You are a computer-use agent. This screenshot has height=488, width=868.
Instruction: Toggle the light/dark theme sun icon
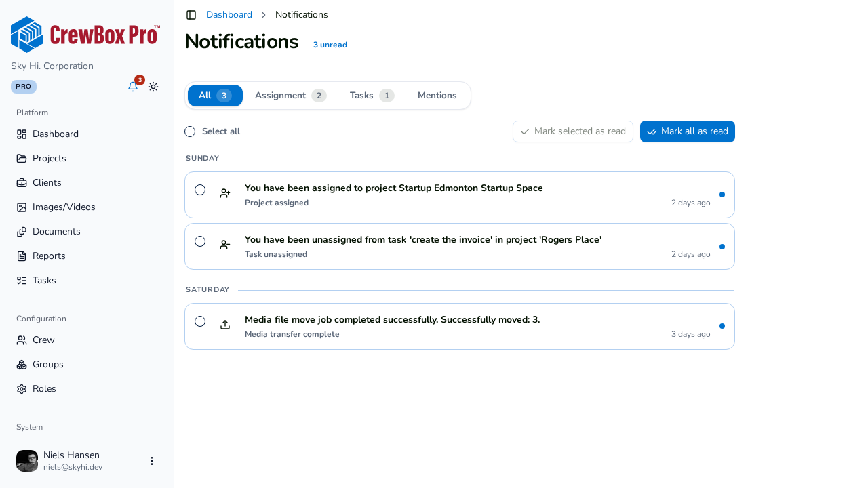point(153,87)
